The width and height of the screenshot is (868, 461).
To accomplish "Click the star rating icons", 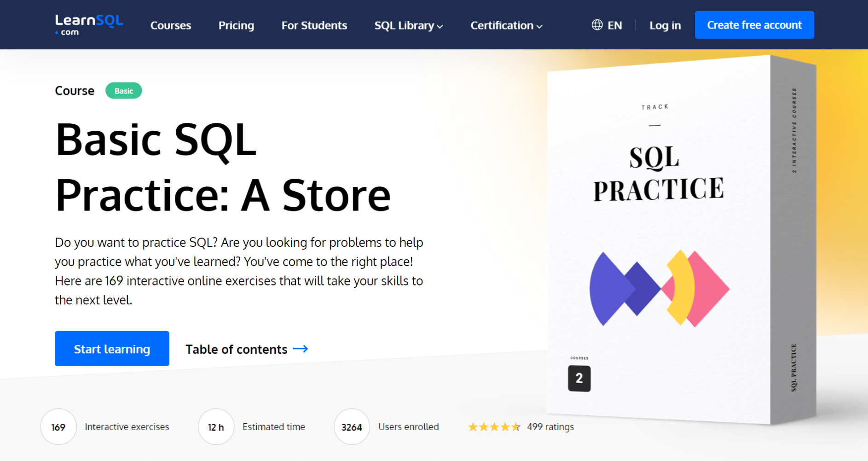I will 494,427.
